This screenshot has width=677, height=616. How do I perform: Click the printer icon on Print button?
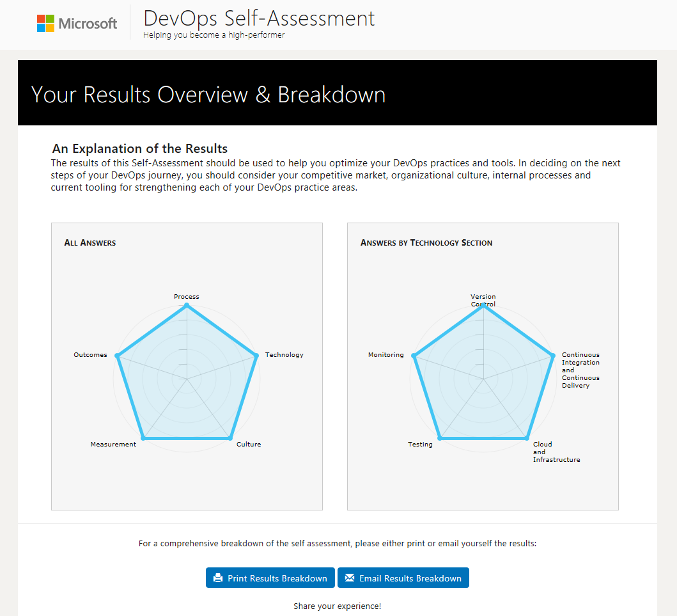218,578
